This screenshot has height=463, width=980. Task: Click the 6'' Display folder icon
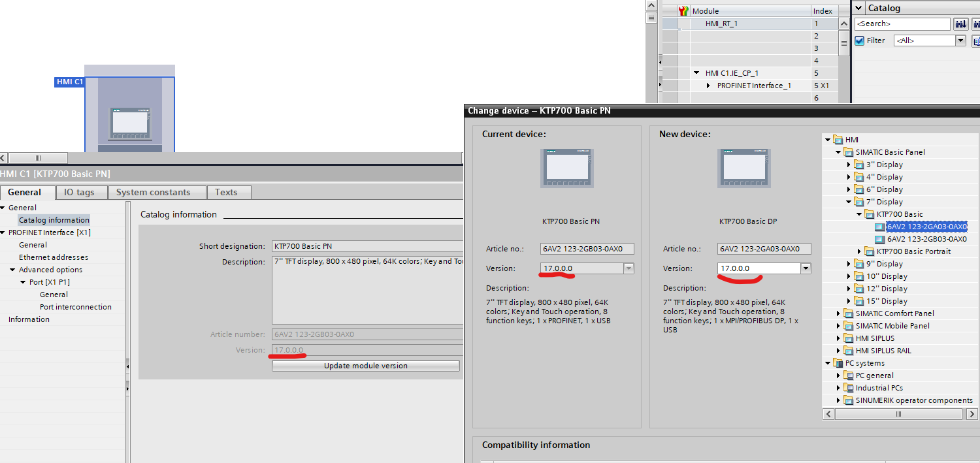coord(859,189)
